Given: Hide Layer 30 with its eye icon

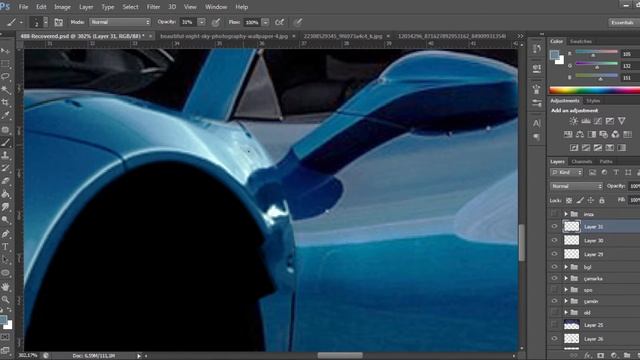Looking at the screenshot, I should [554, 240].
